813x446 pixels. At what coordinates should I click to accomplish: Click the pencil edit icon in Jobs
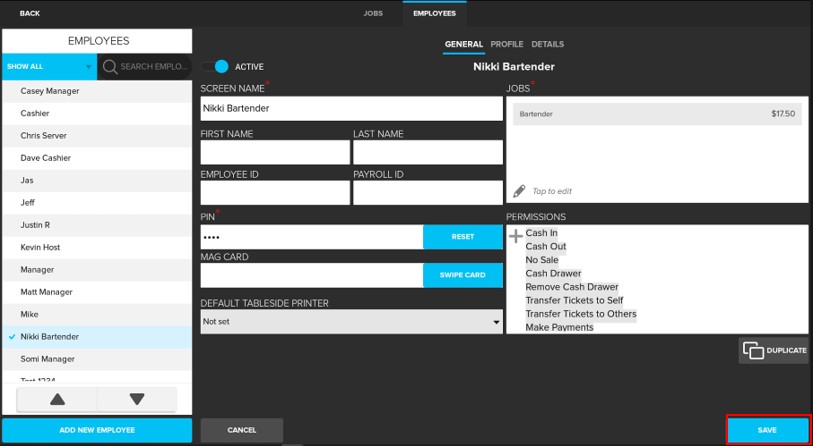coord(519,191)
